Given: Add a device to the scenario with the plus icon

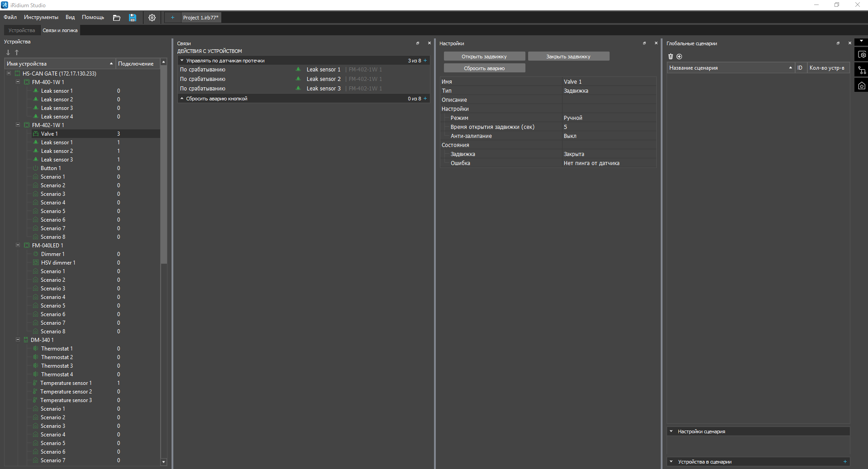Looking at the screenshot, I should [x=845, y=462].
